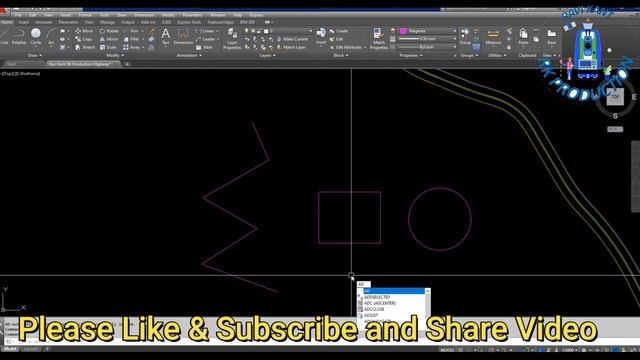Click the Move tool

(84, 31)
